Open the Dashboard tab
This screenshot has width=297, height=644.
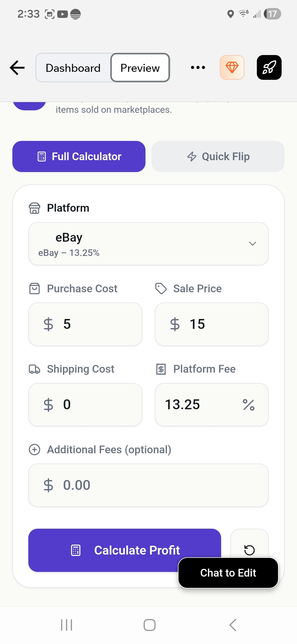pos(73,68)
